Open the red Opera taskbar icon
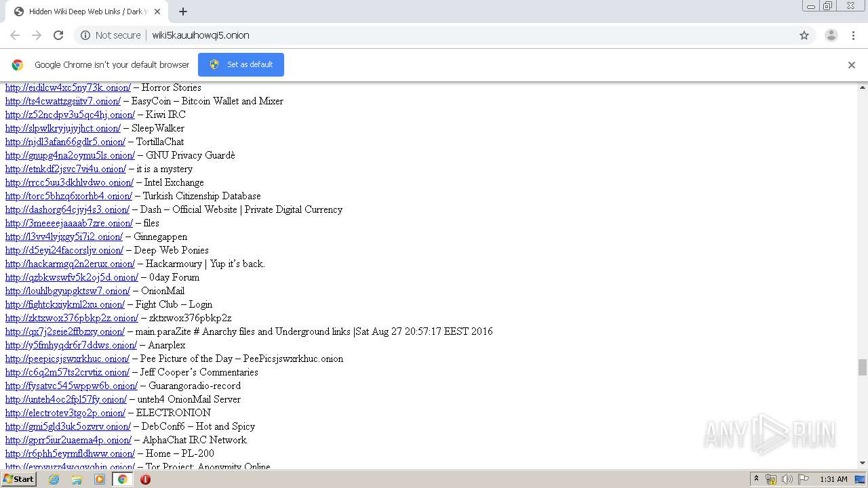This screenshot has width=868, height=488. coord(145,479)
